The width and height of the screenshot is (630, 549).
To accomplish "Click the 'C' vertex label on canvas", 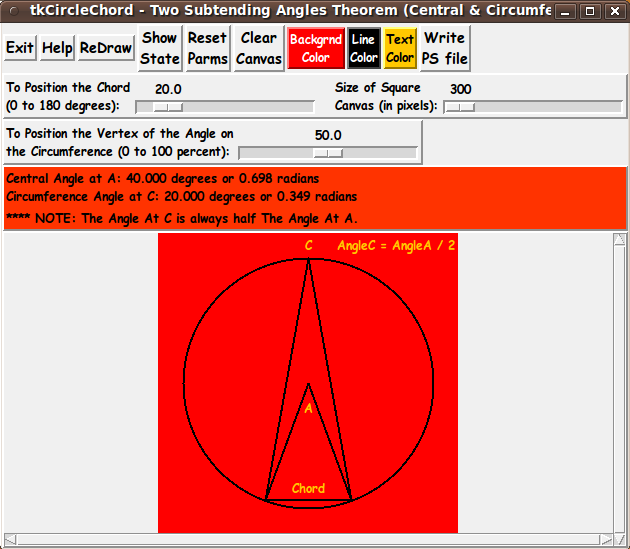I will (x=309, y=245).
